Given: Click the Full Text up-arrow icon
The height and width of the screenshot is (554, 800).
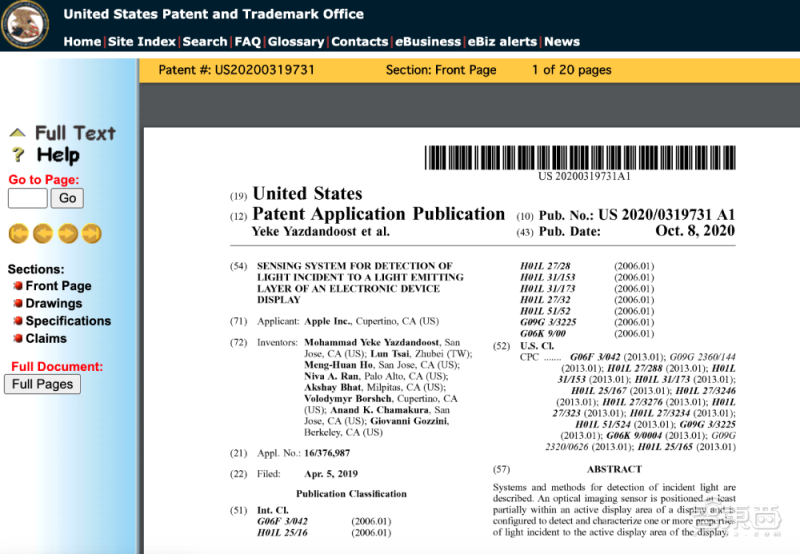Looking at the screenshot, I should [x=17, y=133].
